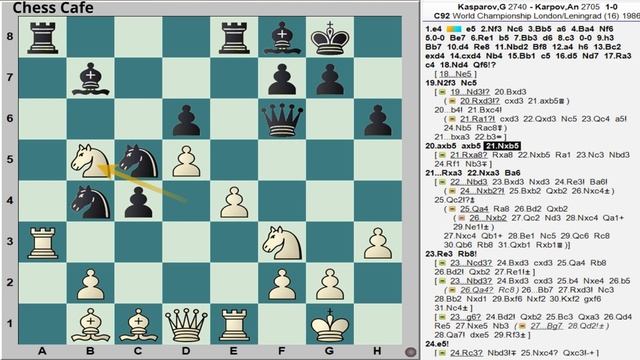Select the black king on g8
The width and height of the screenshot is (640, 360).
[x=330, y=38]
